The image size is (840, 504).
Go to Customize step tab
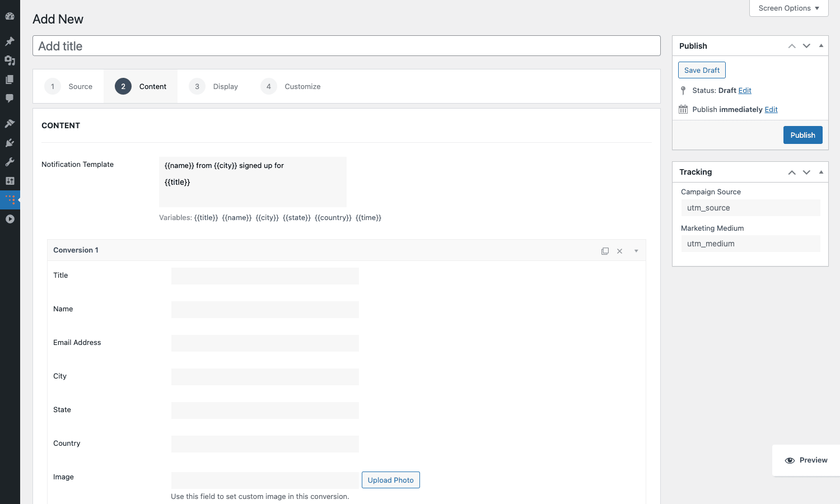291,86
